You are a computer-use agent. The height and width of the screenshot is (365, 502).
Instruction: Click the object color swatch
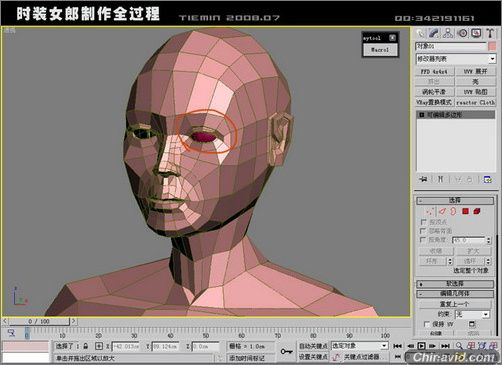pos(492,46)
